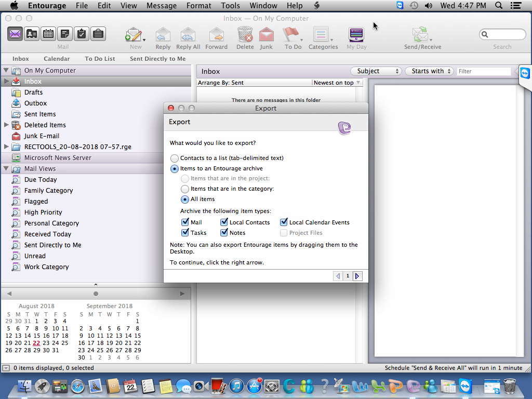This screenshot has height=399, width=532.
Task: Open the Project Center view icon
Action: pyautogui.click(x=98, y=34)
